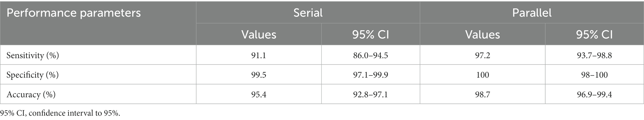This screenshot has height=120, width=644.
Task: Click the 95% CI footnote text
Action: 60,113
